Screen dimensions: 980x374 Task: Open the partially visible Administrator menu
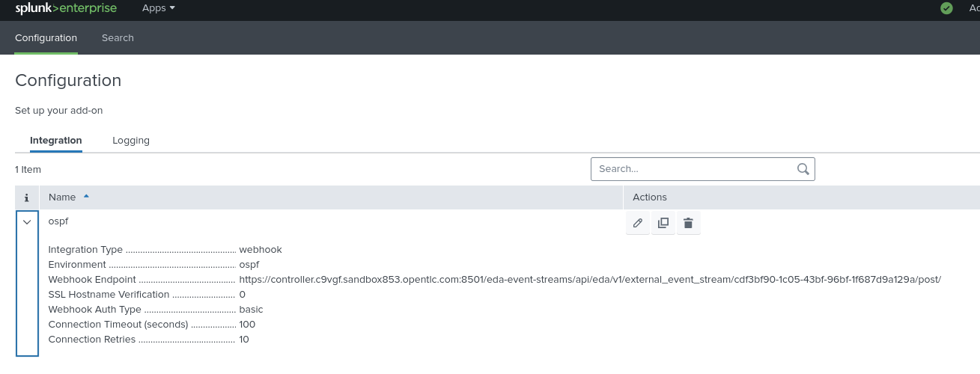coord(973,8)
